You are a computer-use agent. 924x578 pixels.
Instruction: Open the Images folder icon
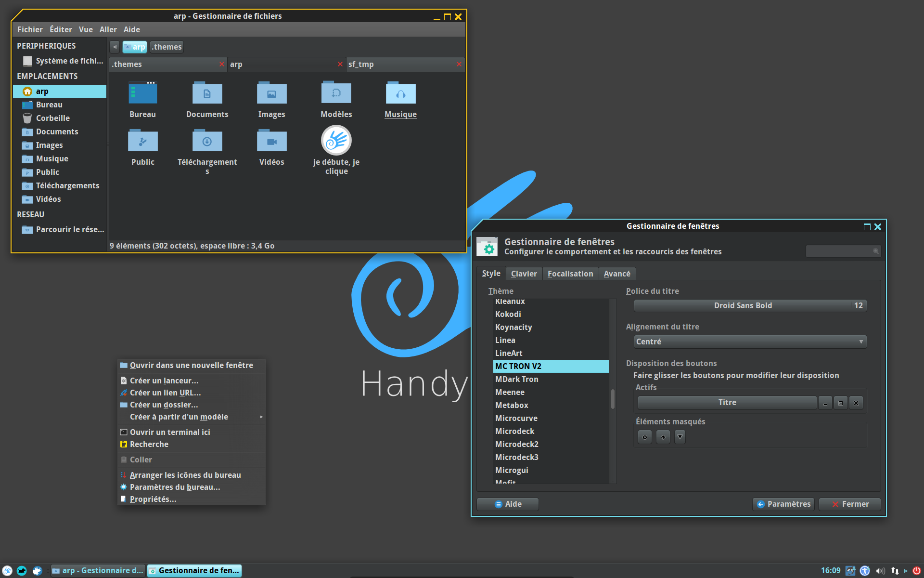point(271,95)
